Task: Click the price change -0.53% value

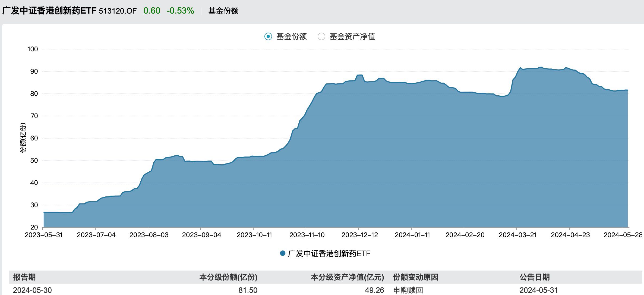Action: [180, 11]
